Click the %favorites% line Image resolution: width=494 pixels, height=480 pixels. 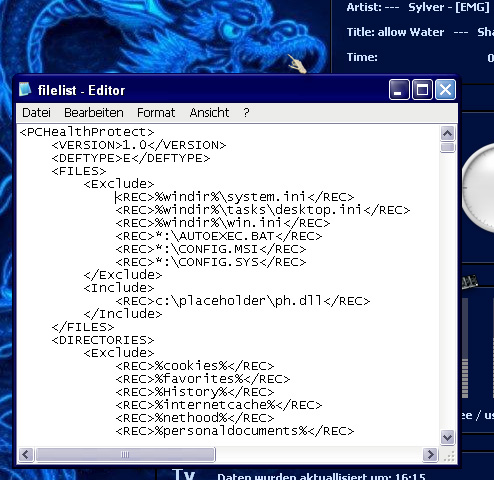tap(203, 379)
